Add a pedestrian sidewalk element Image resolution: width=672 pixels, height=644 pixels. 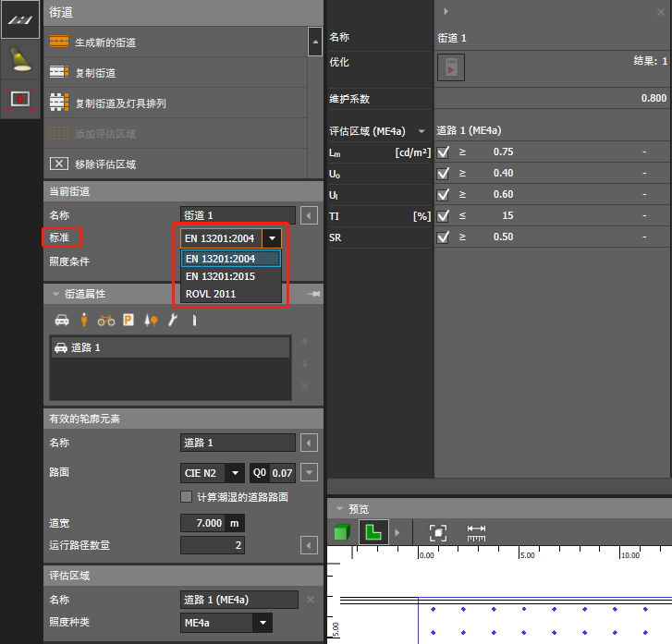pyautogui.click(x=84, y=320)
